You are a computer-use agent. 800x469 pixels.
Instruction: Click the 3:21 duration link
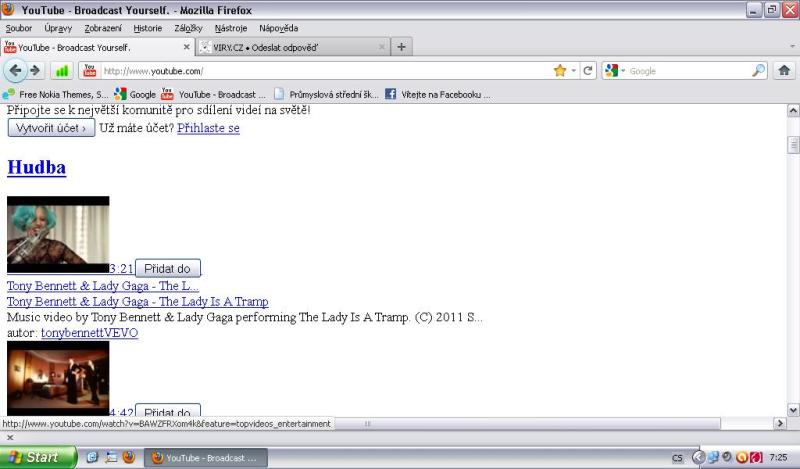[x=121, y=269]
